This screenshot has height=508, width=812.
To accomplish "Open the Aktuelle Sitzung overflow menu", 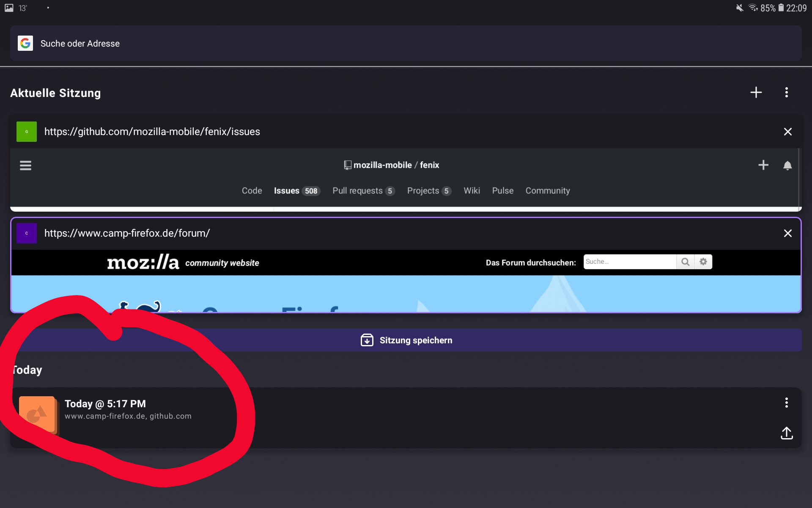I will (787, 92).
